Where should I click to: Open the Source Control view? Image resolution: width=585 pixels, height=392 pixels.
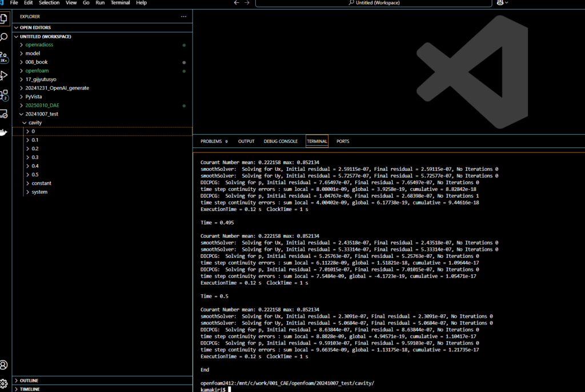click(x=5, y=56)
